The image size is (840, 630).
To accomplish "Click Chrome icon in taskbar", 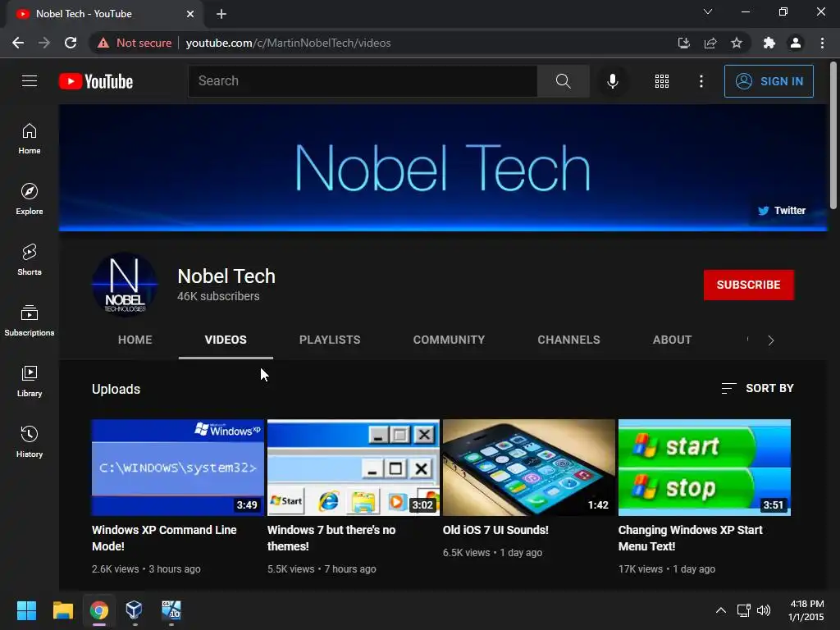I will tap(99, 610).
